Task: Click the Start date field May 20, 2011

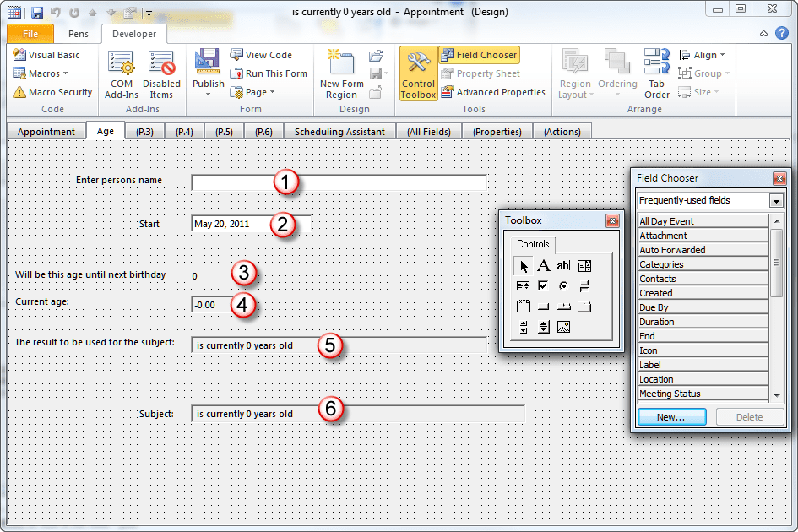Action: click(252, 224)
